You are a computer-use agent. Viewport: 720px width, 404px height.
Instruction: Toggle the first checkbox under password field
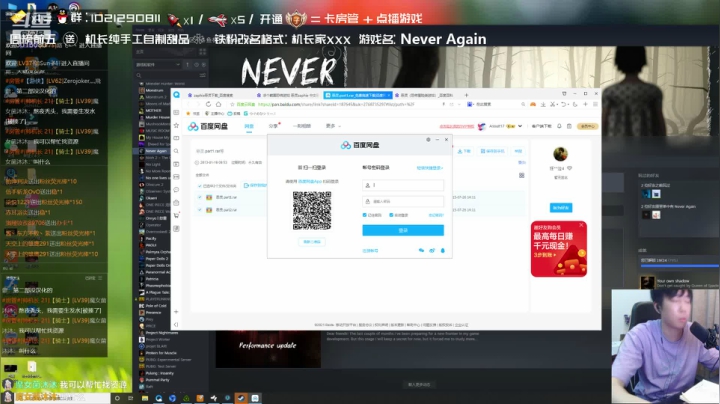[x=365, y=215]
